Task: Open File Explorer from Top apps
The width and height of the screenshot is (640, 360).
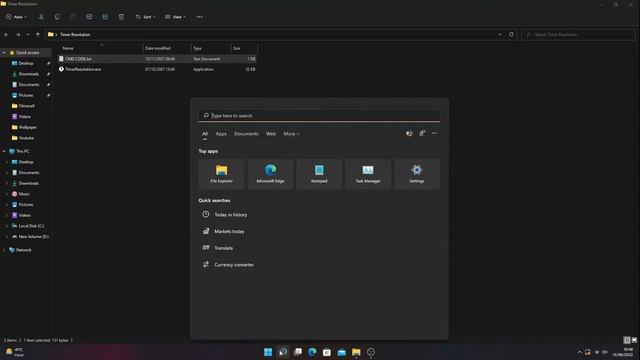Action: (x=222, y=174)
